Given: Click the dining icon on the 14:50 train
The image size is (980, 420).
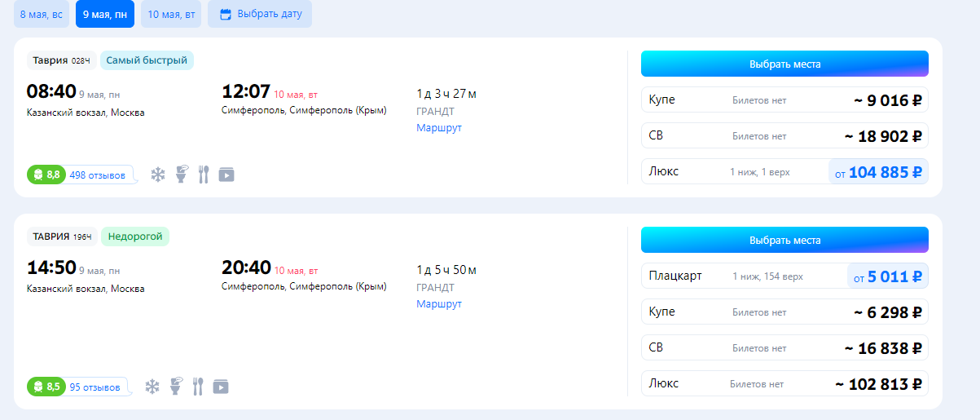Looking at the screenshot, I should 197,387.
